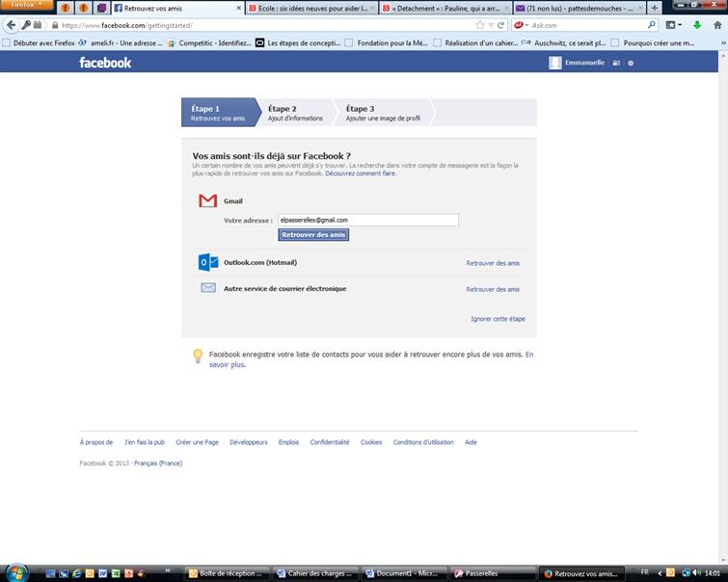Viewport: 728px width, 582px height.
Task: Click Emmanuelle's profile picture thumbnail
Action: [554, 63]
